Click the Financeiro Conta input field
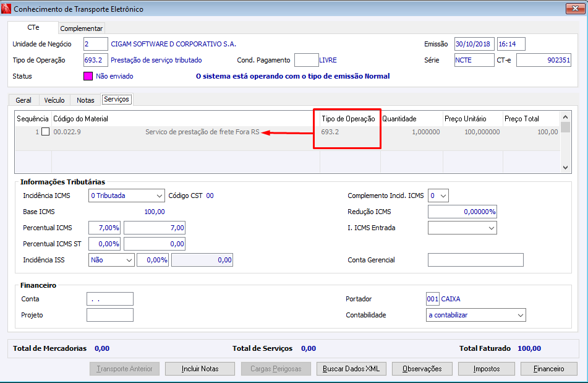Viewport: 588px width, 383px height. point(110,299)
